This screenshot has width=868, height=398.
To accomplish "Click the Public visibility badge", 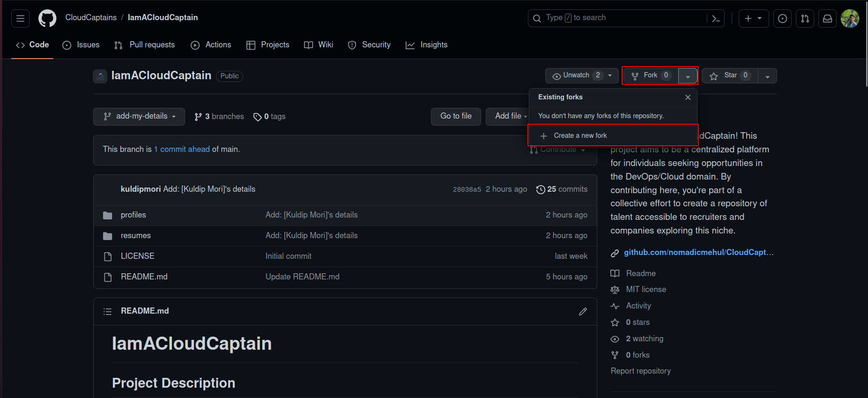I will point(230,76).
